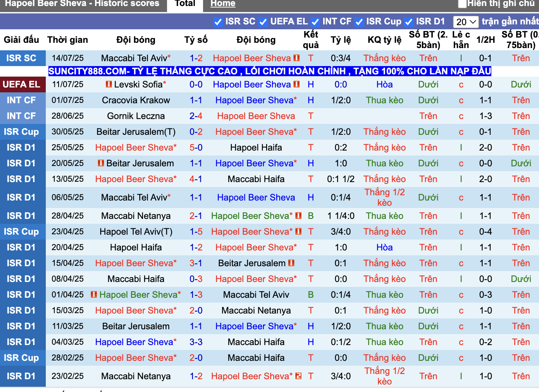Click Maccabi Tel Aviv opponent on 01/04/25
Screen dimensions: 539x392
point(256,295)
